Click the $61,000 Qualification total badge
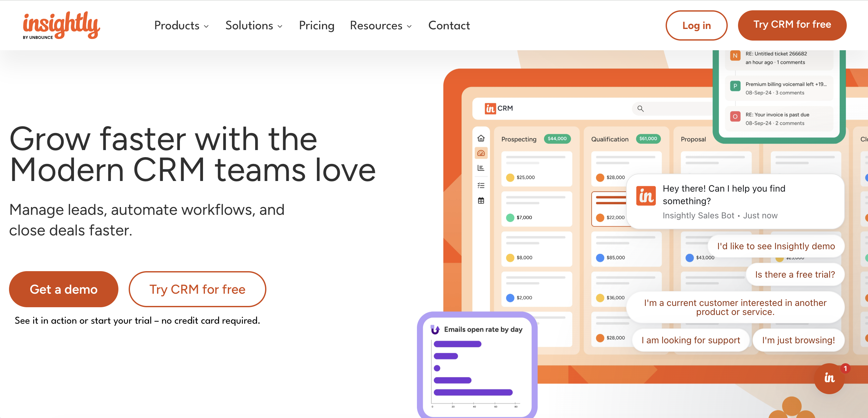This screenshot has height=418, width=868. tap(648, 139)
